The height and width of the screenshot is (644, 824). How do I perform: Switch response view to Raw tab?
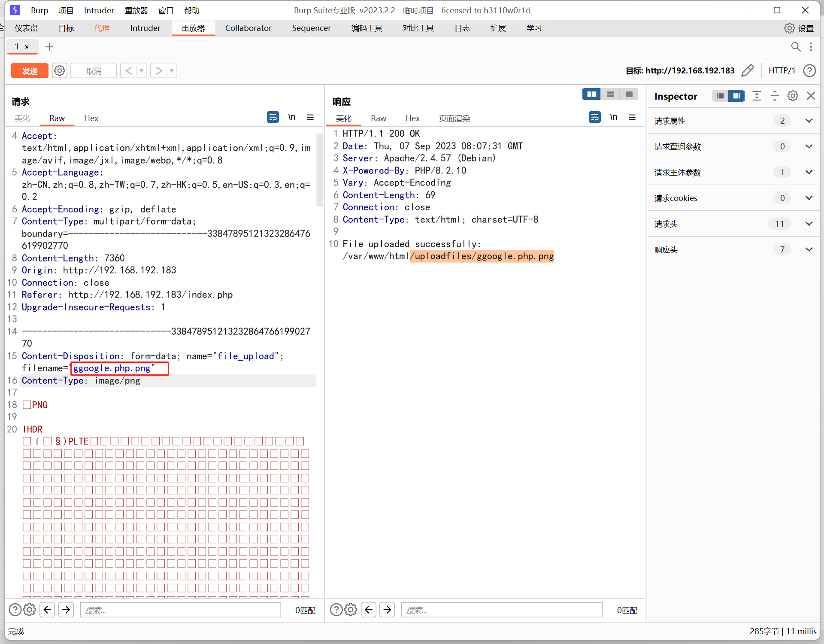tap(378, 118)
